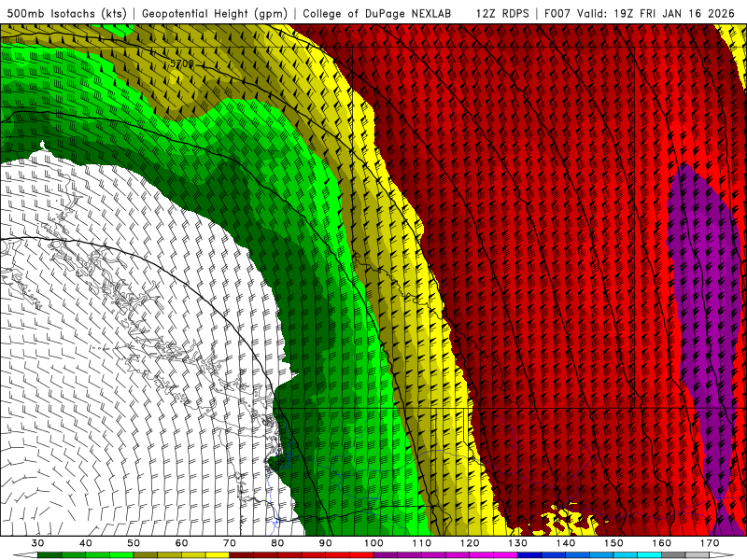Click the brightest green 45-50 kt legend swatch
Screen dimensions: 747x560
[121, 554]
